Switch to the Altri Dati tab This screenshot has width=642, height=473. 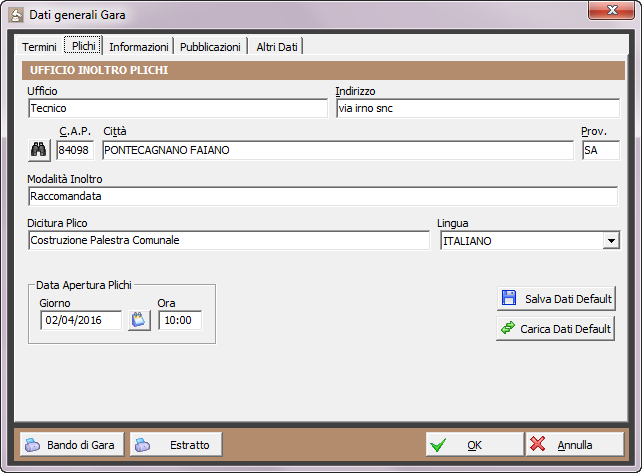[277, 47]
